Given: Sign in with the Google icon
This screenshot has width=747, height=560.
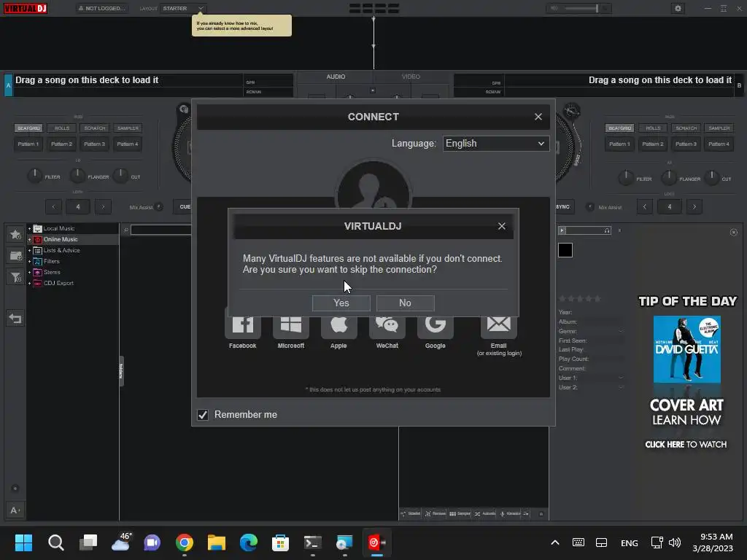Looking at the screenshot, I should pos(435,326).
